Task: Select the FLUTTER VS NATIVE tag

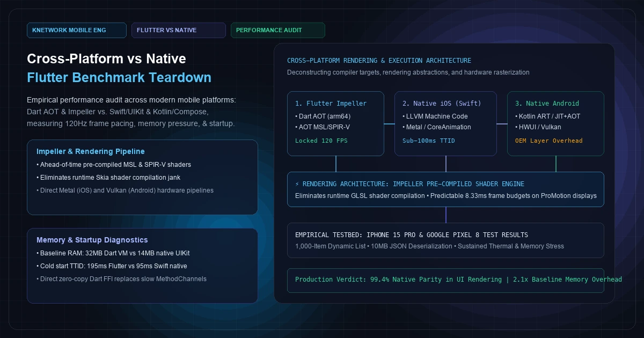Action: click(179, 30)
